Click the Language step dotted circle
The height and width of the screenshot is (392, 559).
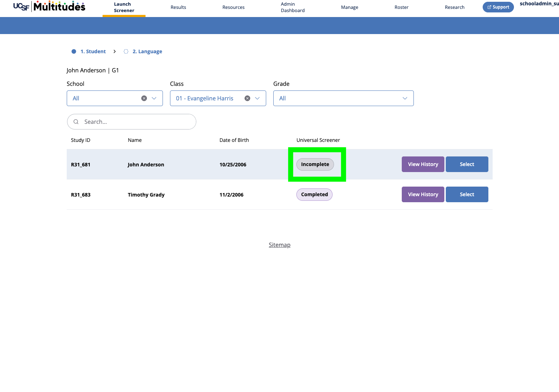coord(126,51)
